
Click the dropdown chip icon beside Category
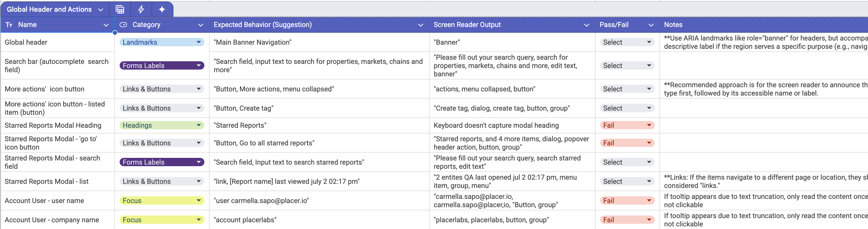point(123,25)
